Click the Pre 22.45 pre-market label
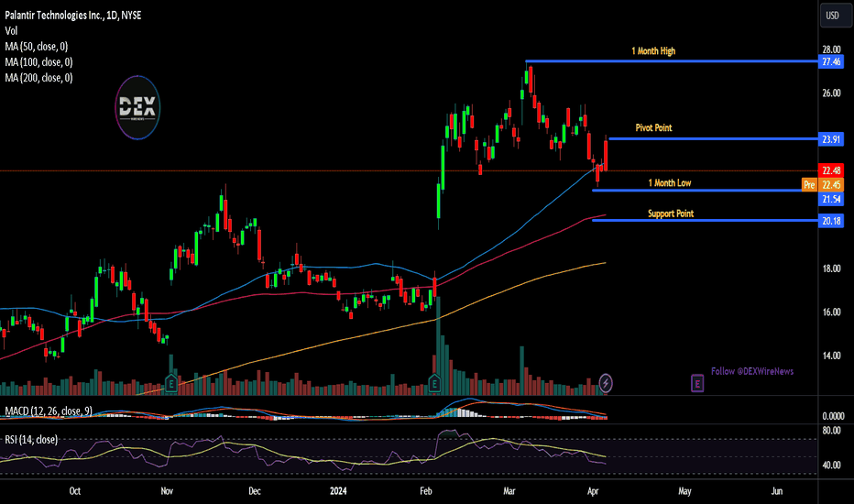The width and height of the screenshot is (854, 504). click(x=823, y=185)
